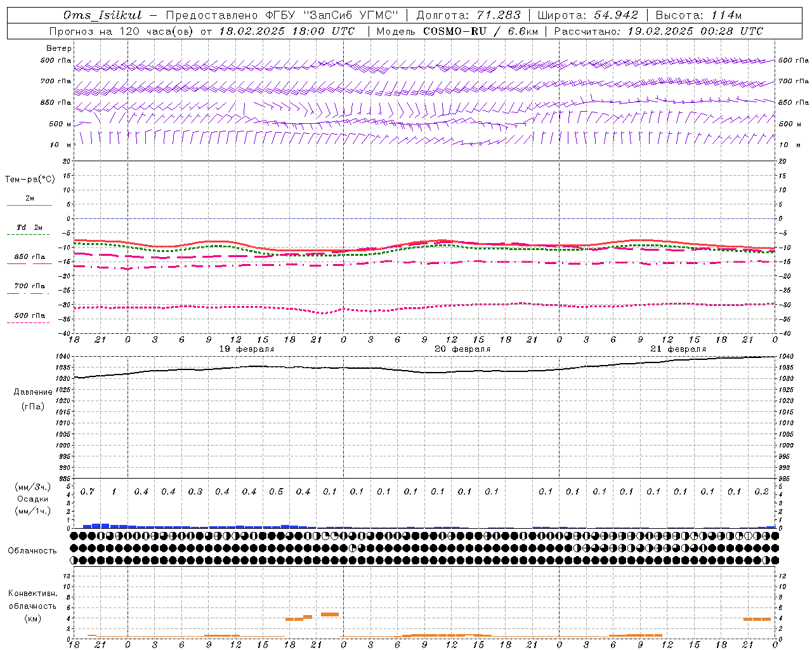The height and width of the screenshot is (650, 812).
Task: Click the 'Конвективн.' convective cloud label
Action: (x=32, y=594)
